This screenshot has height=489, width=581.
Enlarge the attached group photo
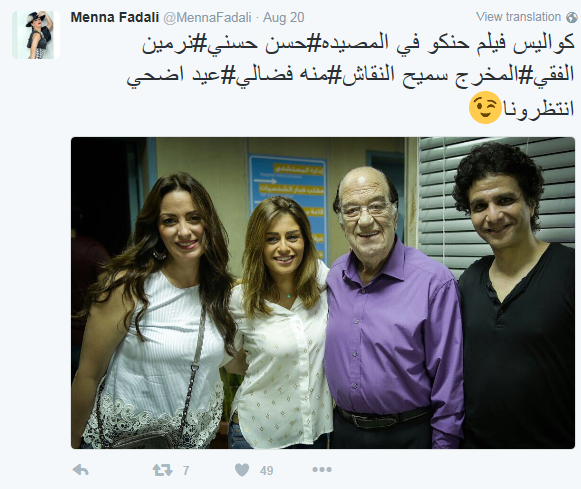(x=323, y=293)
